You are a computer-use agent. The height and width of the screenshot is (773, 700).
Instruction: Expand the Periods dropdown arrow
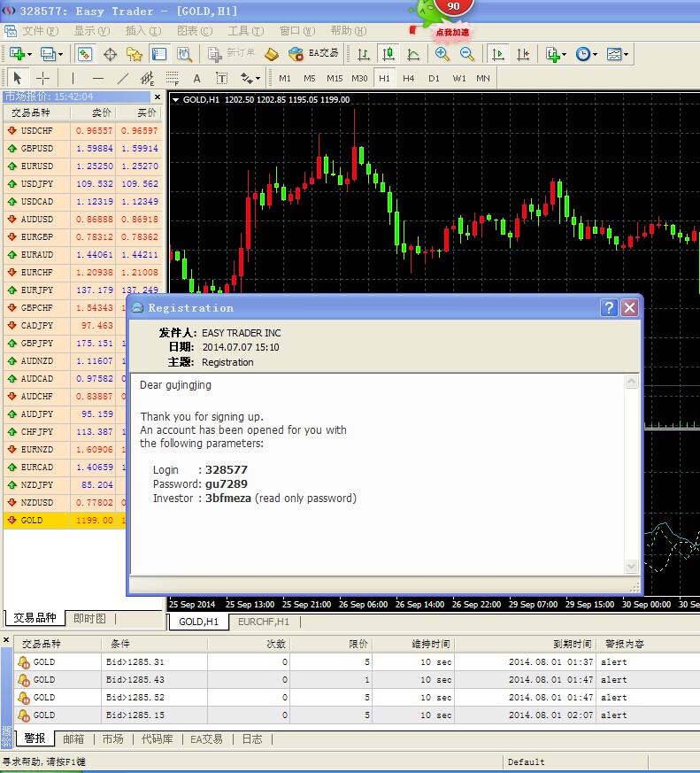[x=595, y=54]
